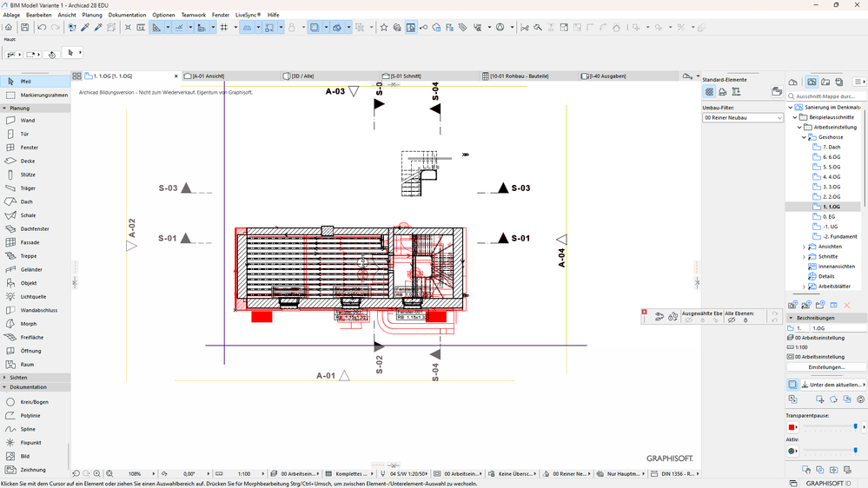Viewport: 868px width, 488px height.
Task: Toggle the grid snap icon in toolbar
Action: (x=223, y=28)
